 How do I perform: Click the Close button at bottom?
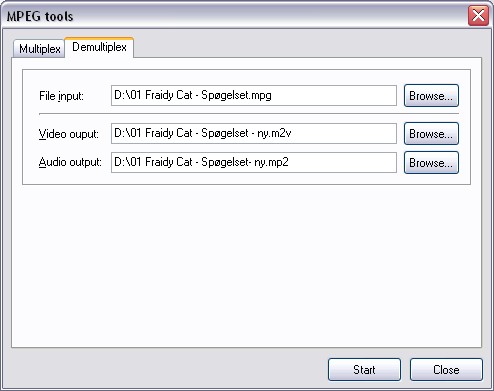coord(446,370)
